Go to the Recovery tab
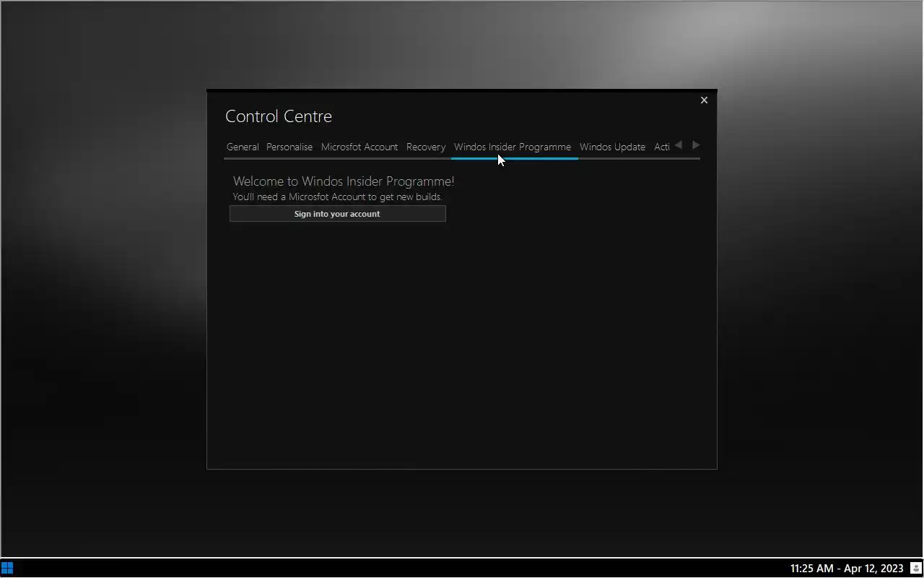 click(426, 147)
